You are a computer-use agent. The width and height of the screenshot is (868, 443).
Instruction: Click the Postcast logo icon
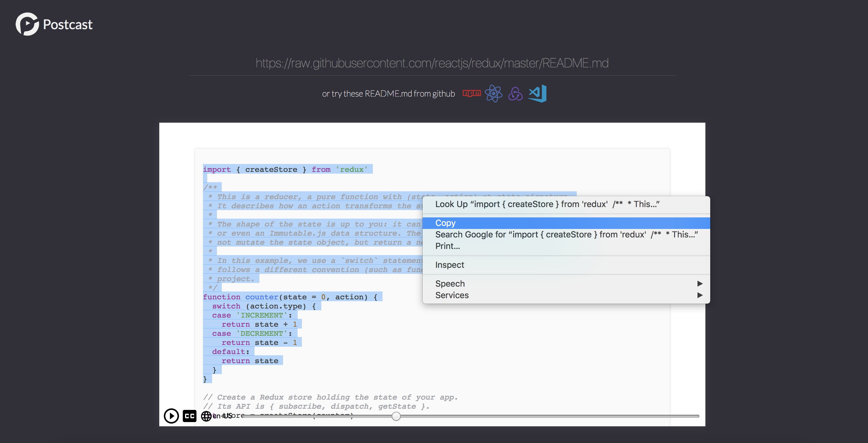(27, 24)
